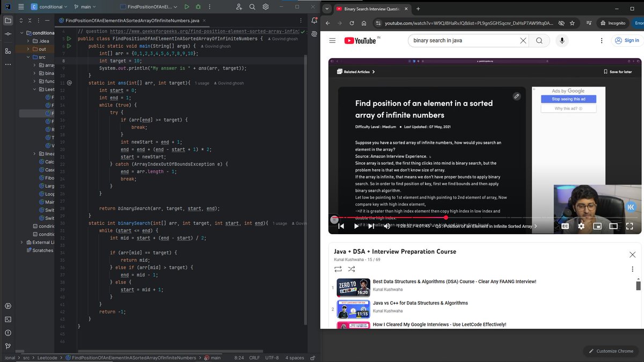Open the conditional project dropdown
This screenshot has height=362, width=644.
[x=49, y=7]
